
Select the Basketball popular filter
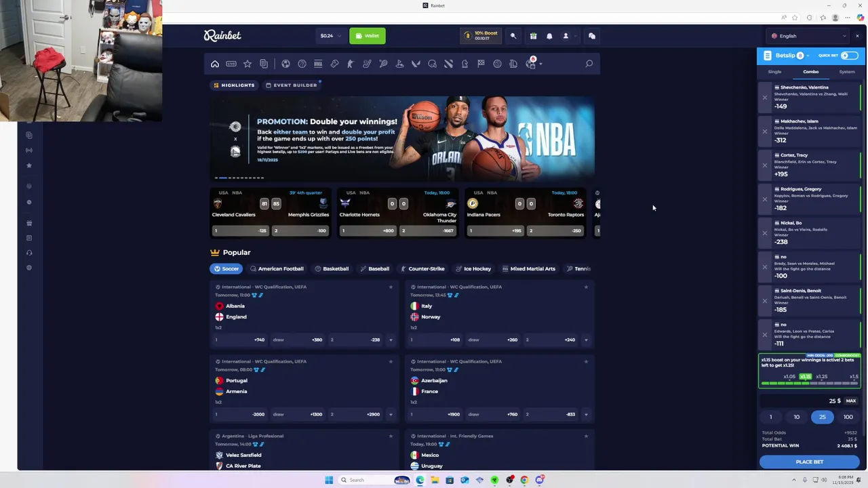click(332, 269)
